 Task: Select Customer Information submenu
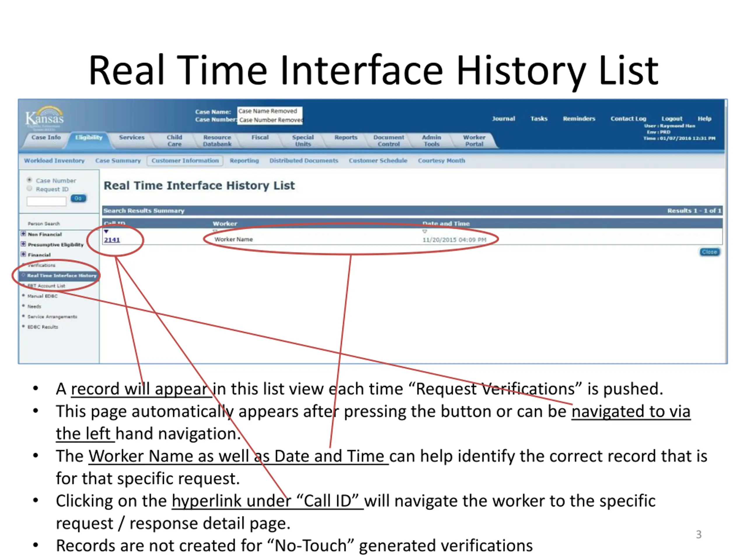pos(185,161)
